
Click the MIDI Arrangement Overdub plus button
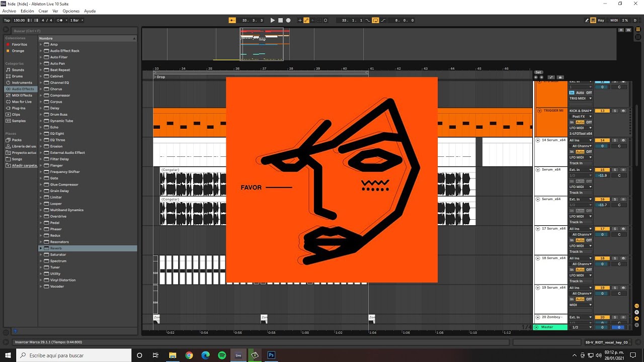point(300,20)
